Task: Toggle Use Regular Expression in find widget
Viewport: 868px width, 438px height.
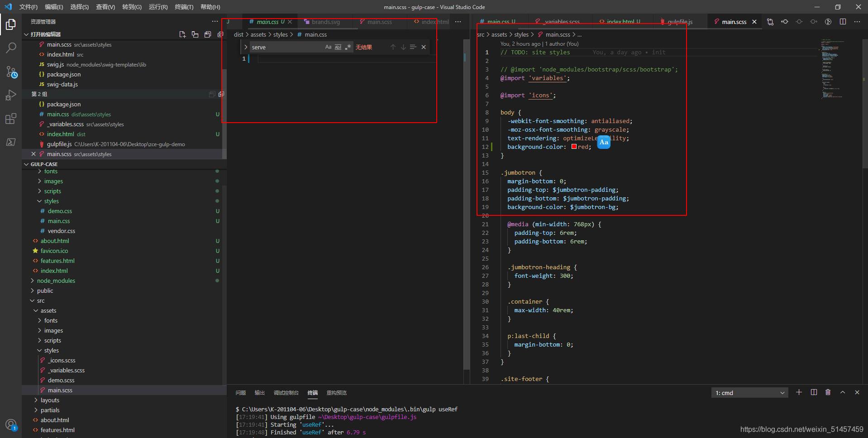Action: pyautogui.click(x=348, y=47)
